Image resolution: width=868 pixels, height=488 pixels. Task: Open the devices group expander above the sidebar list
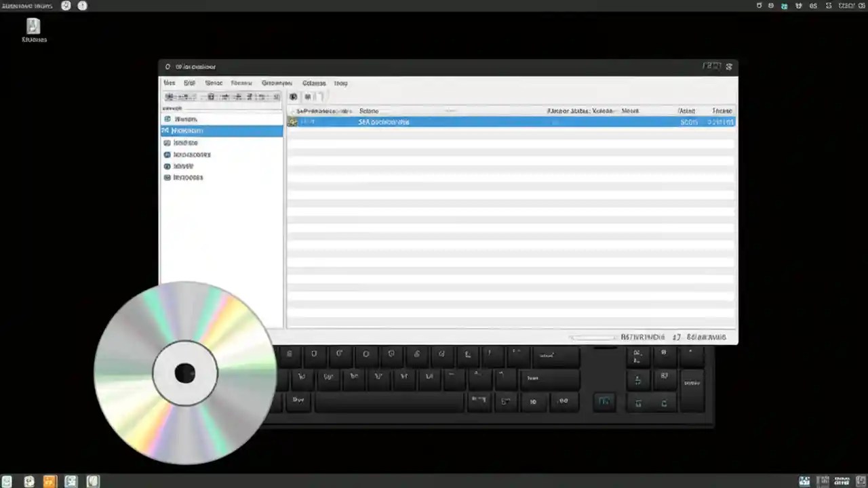click(172, 108)
